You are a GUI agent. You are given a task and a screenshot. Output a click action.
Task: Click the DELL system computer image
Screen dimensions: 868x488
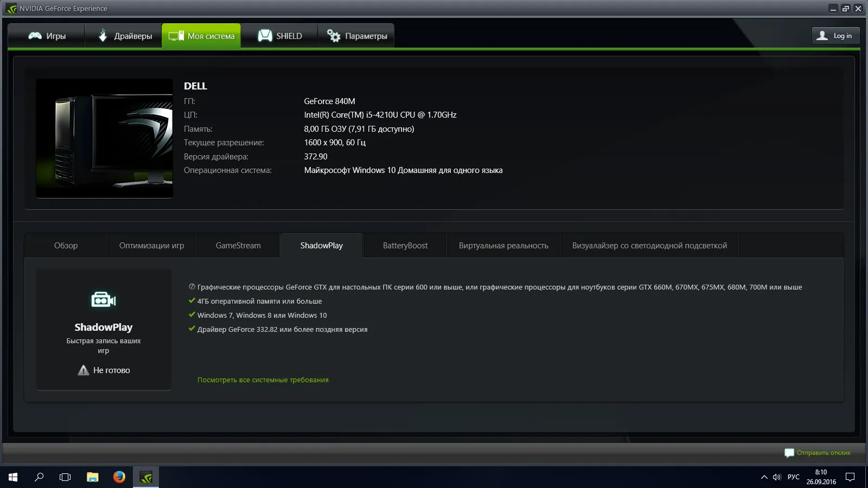point(104,138)
